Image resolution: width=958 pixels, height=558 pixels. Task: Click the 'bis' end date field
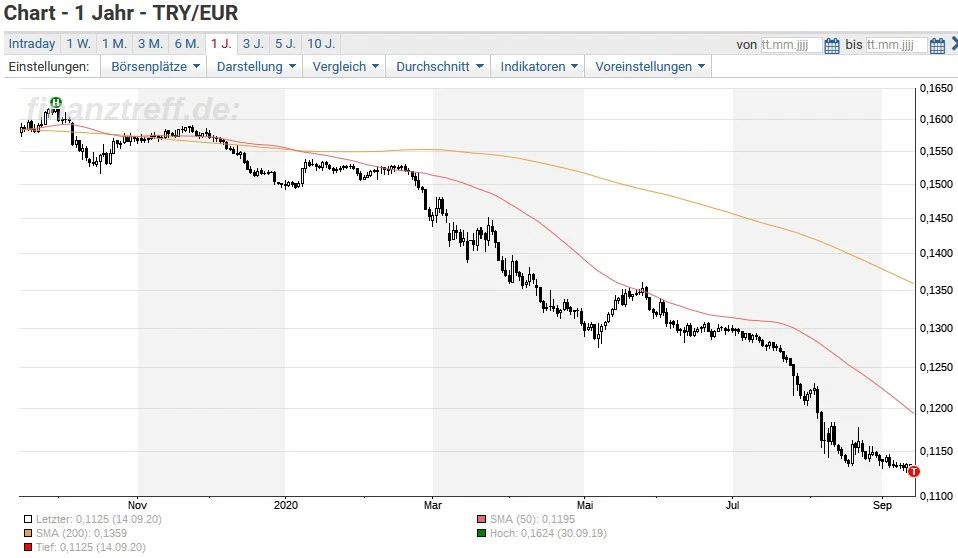(x=896, y=45)
